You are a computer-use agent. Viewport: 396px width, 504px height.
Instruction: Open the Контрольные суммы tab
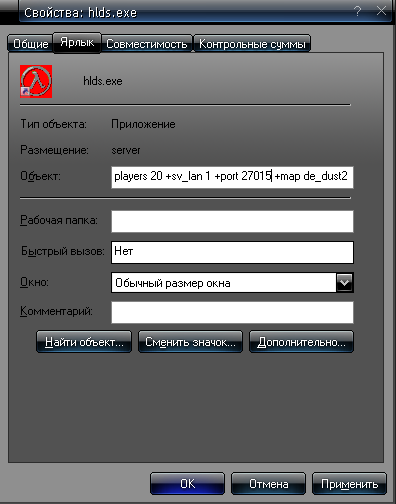[x=252, y=44]
